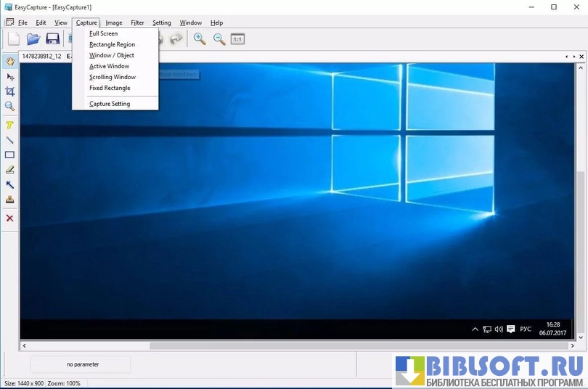Choose Full Screen from Capture menu

[103, 33]
